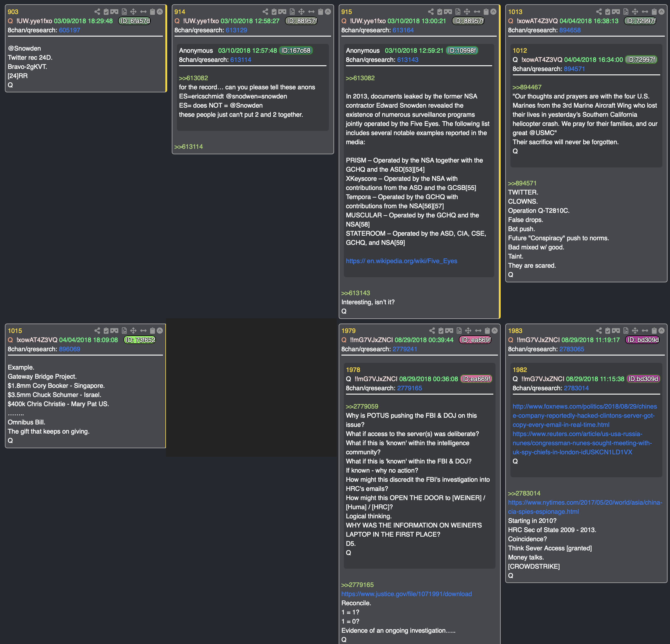
Task: Open the quoted anonymous post link 613114
Action: coord(241,60)
